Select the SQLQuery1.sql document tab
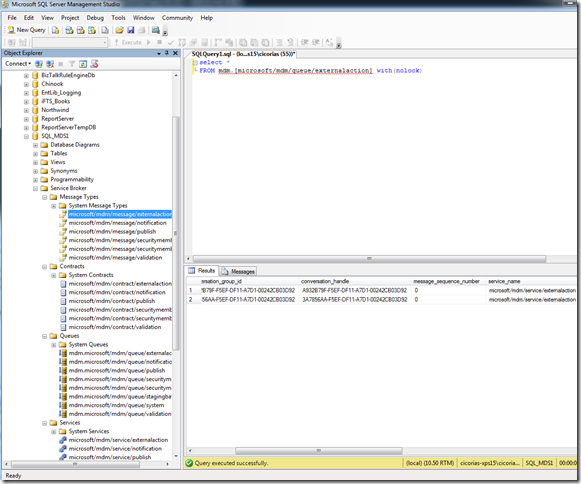The width and height of the screenshot is (581, 484). [x=243, y=54]
